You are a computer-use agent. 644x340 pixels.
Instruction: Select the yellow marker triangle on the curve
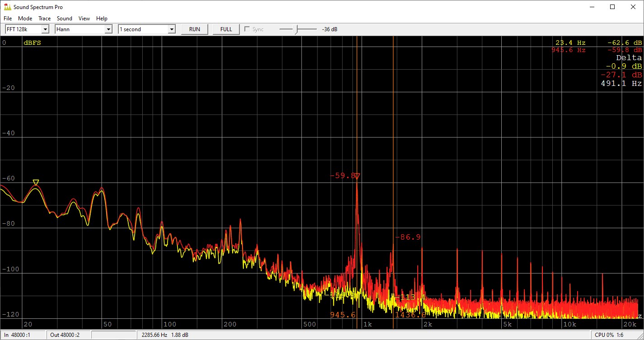coord(36,182)
